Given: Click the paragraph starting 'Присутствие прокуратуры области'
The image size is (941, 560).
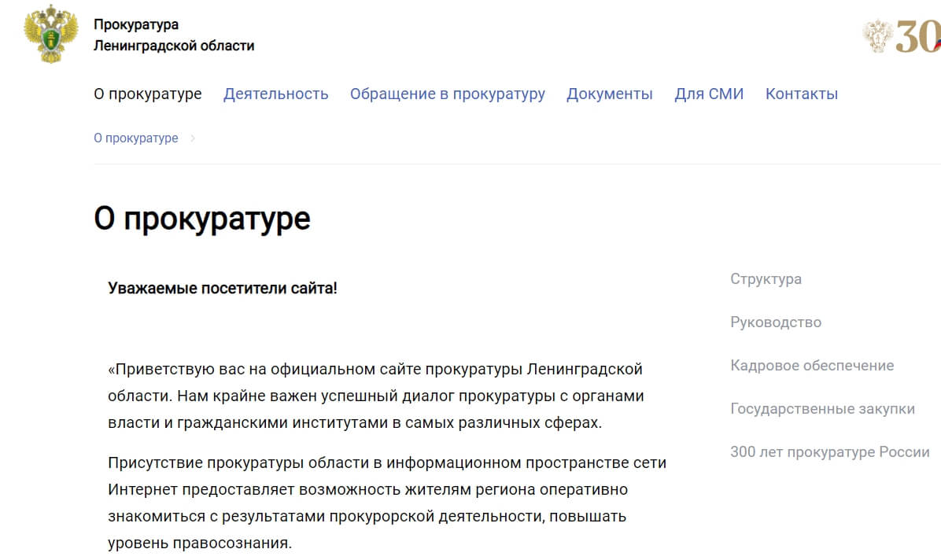Looking at the screenshot, I should tap(387, 503).
